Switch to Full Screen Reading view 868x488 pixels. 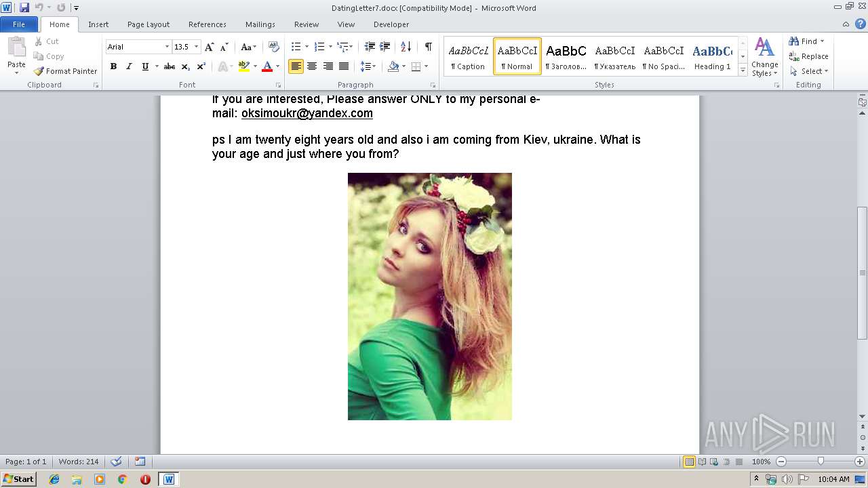tap(702, 462)
